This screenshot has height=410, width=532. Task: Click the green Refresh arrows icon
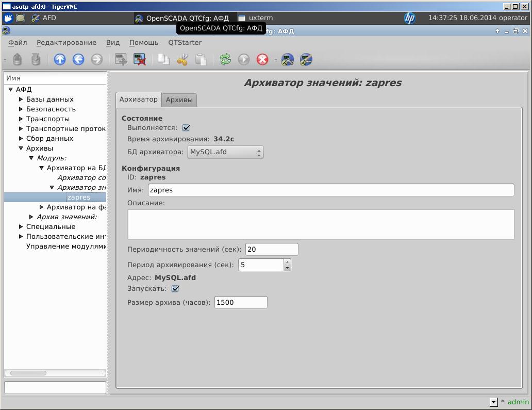point(225,60)
